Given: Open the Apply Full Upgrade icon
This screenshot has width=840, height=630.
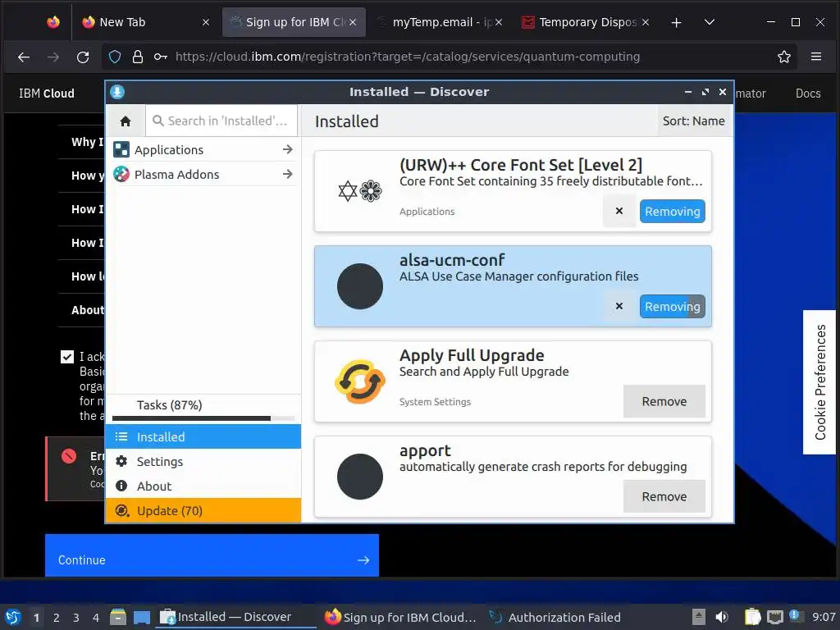Looking at the screenshot, I should [x=360, y=381].
